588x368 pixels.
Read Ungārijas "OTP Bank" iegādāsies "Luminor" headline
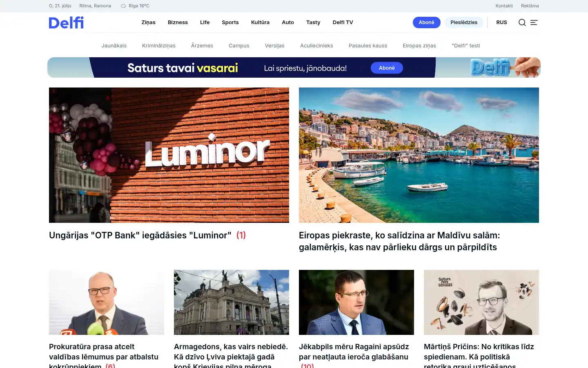(140, 235)
